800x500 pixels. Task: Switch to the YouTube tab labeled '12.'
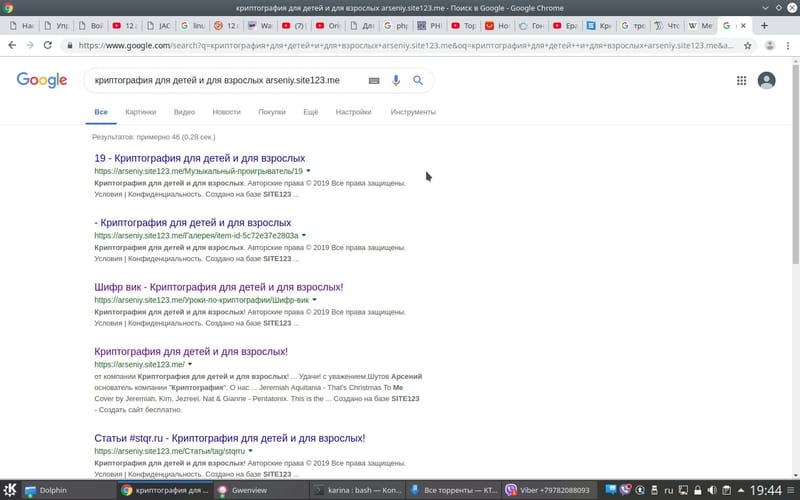coord(124,26)
